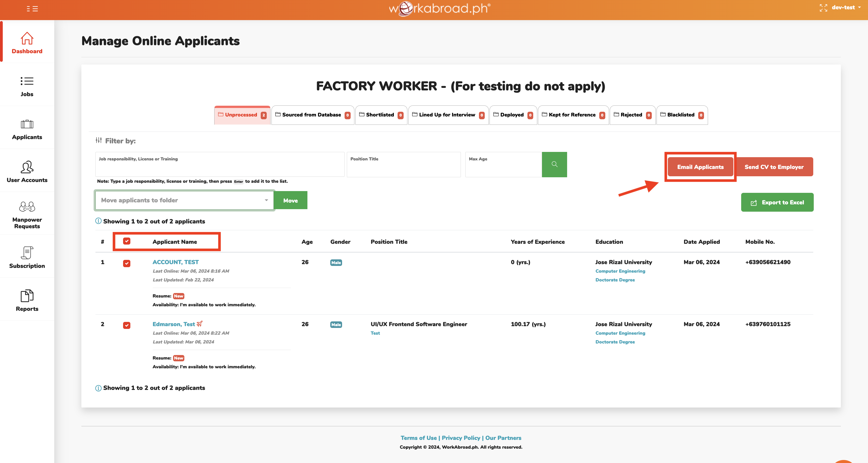Uncheck the checkbox for Edmarson, Test
Image resolution: width=868 pixels, height=463 pixels.
[x=127, y=325]
